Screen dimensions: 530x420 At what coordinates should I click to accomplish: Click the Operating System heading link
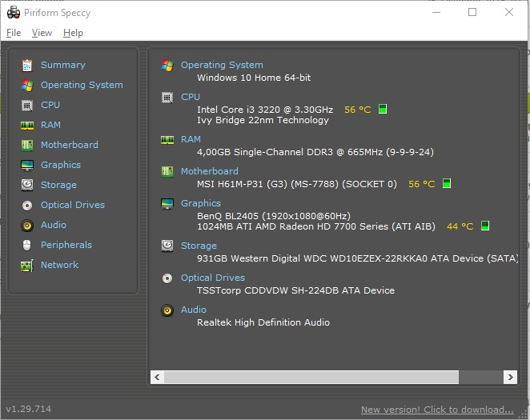point(222,65)
